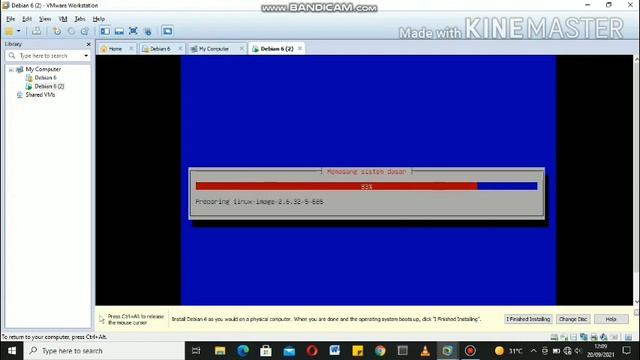This screenshot has width=640, height=360.
Task: Select Debian 6 in the library tree
Action: pyautogui.click(x=45, y=78)
